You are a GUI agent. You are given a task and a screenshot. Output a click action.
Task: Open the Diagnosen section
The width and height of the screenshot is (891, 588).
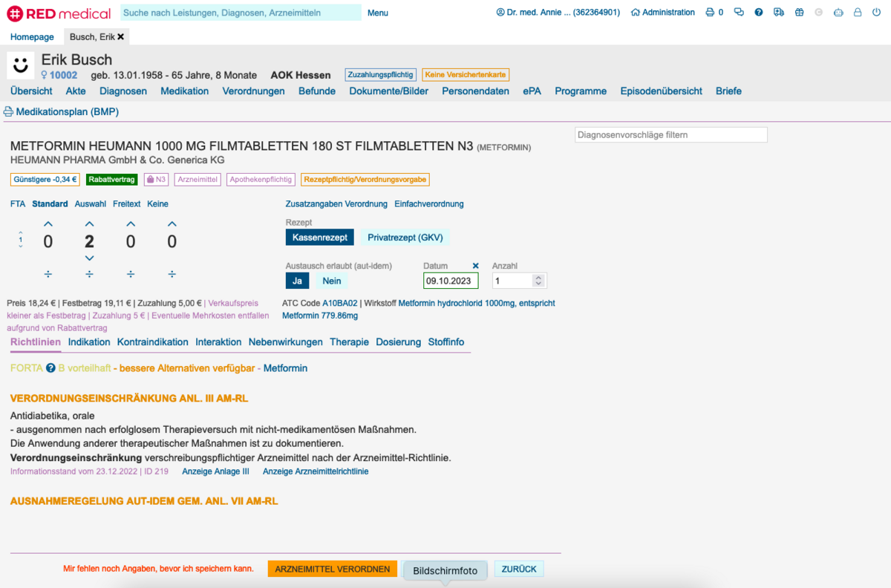tap(123, 91)
